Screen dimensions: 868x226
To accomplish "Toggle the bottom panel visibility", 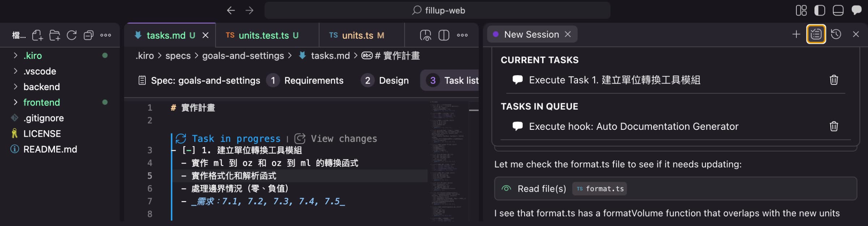I will pyautogui.click(x=838, y=10).
